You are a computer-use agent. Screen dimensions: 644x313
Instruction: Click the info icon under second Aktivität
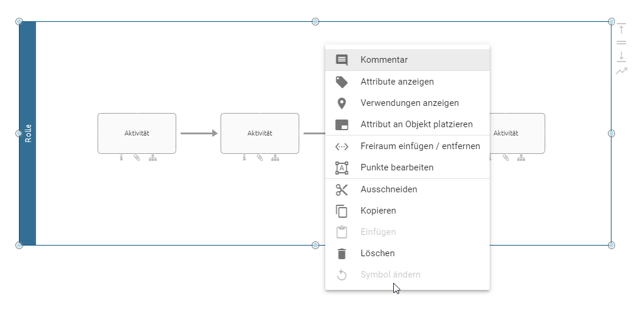[x=244, y=158]
